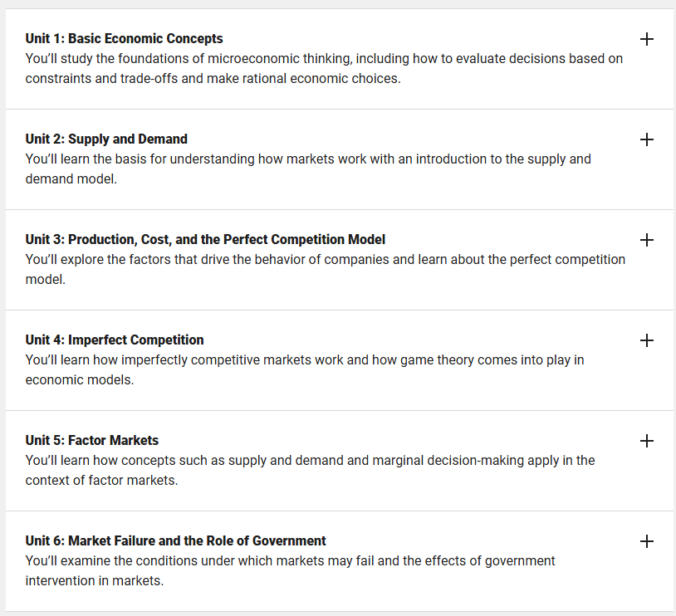Click the Unit 1 description about microeconomic thinking
Image resolution: width=676 pixels, height=616 pixels.
[x=324, y=69]
